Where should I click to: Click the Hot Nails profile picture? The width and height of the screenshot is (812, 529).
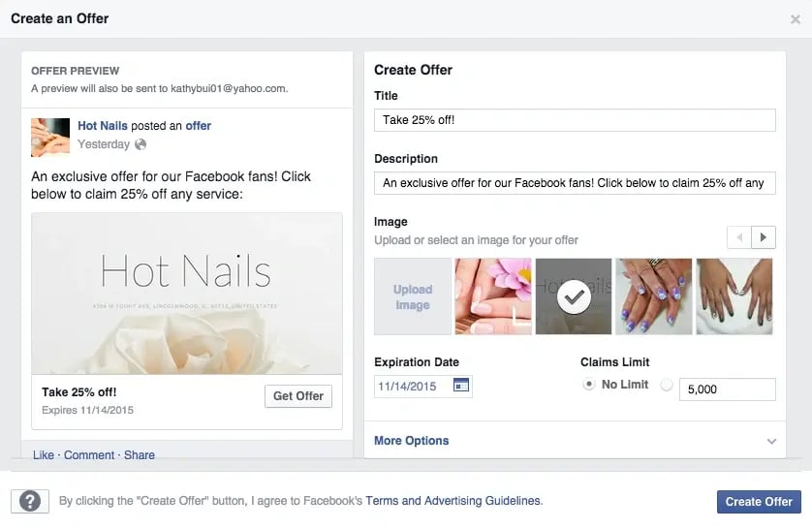coord(50,138)
